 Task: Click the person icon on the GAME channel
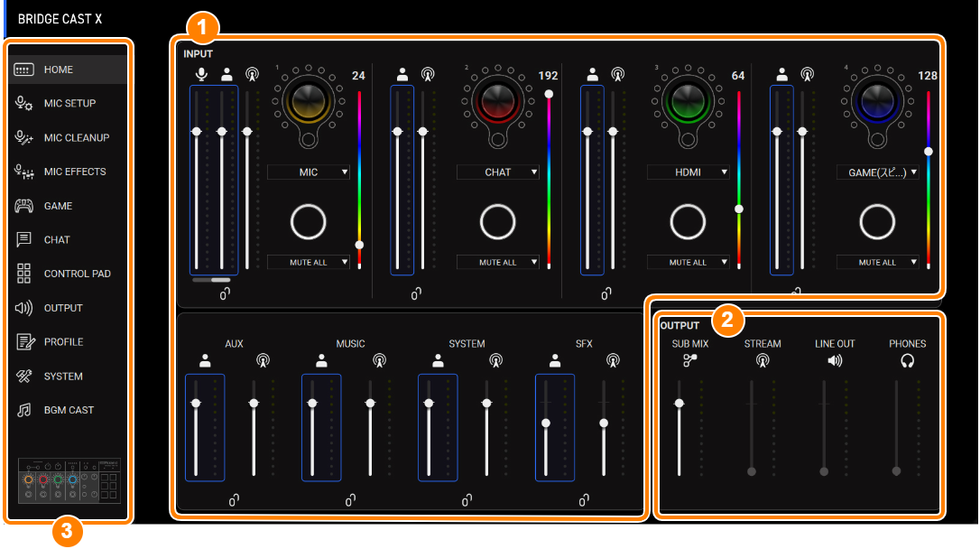point(781,74)
